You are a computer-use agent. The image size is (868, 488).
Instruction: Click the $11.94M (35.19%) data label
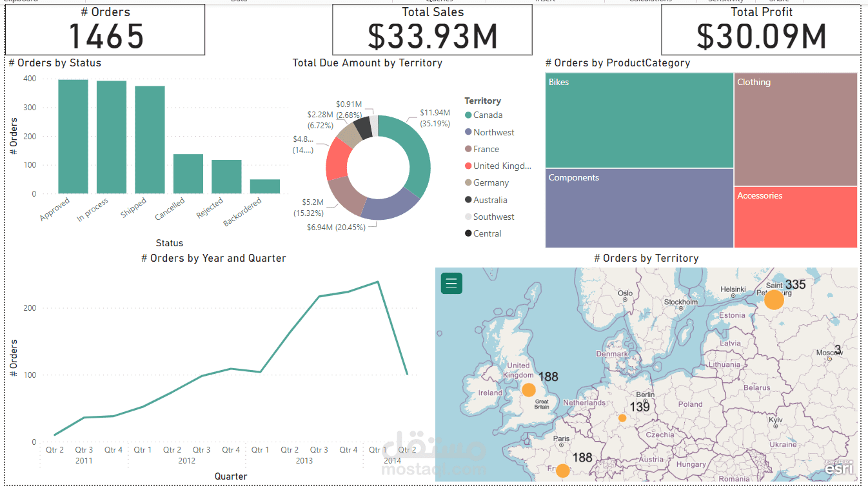pyautogui.click(x=435, y=117)
